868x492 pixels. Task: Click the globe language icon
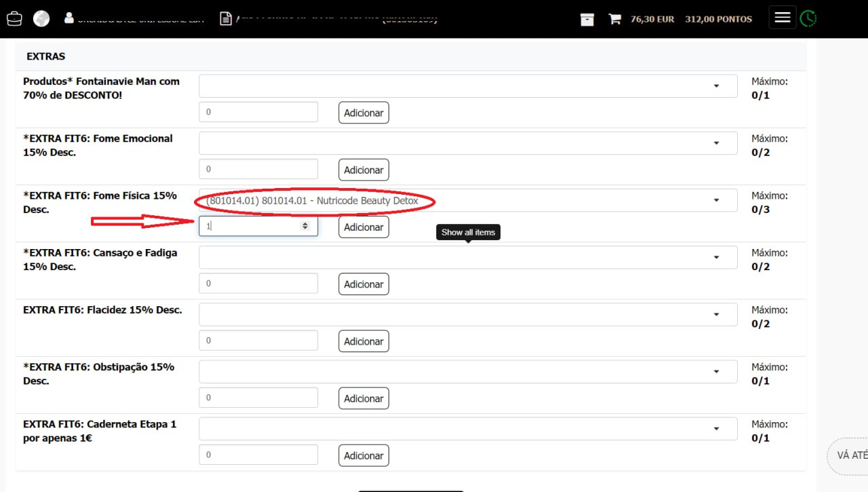41,18
